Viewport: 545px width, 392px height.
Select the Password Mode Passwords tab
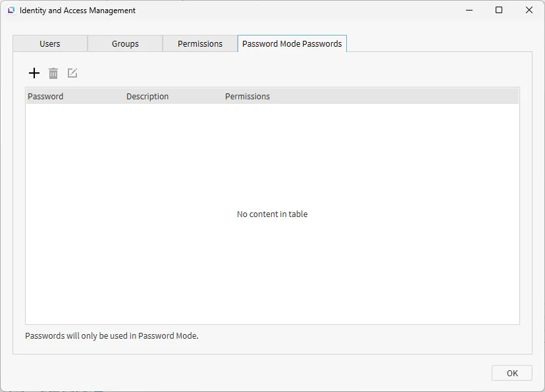[292, 44]
